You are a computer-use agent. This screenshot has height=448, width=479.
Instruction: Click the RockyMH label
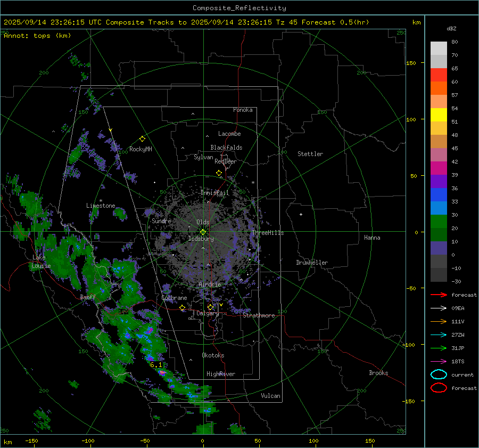point(141,149)
